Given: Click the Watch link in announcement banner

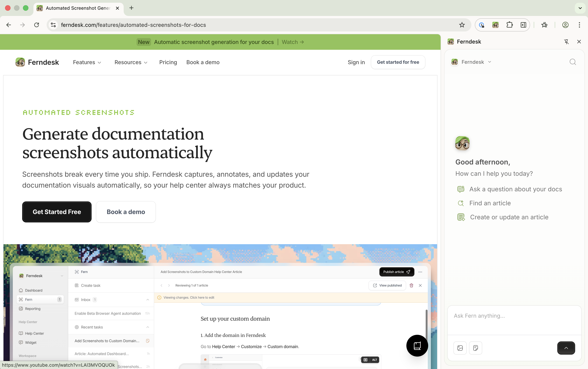Looking at the screenshot, I should coord(293,42).
